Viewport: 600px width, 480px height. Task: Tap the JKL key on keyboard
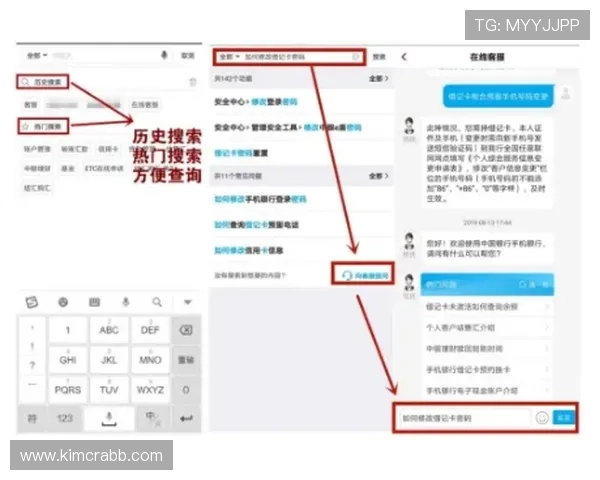click(x=109, y=360)
